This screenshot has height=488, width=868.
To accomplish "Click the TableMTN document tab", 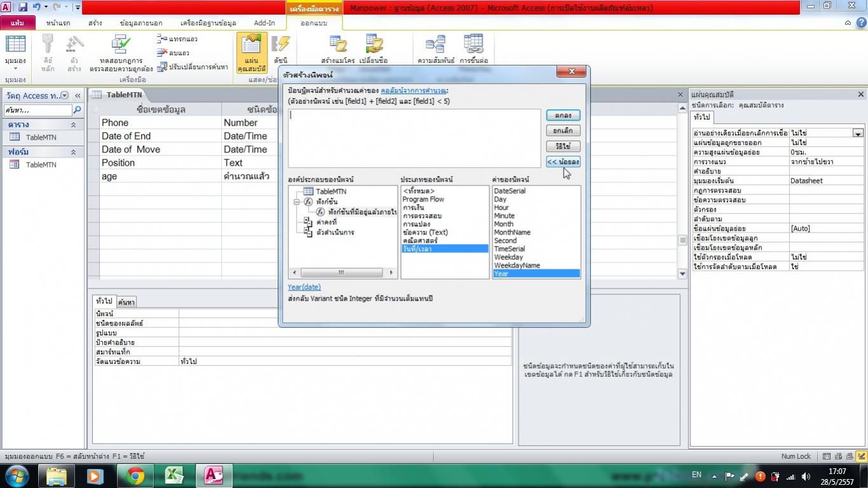I will click(x=119, y=95).
